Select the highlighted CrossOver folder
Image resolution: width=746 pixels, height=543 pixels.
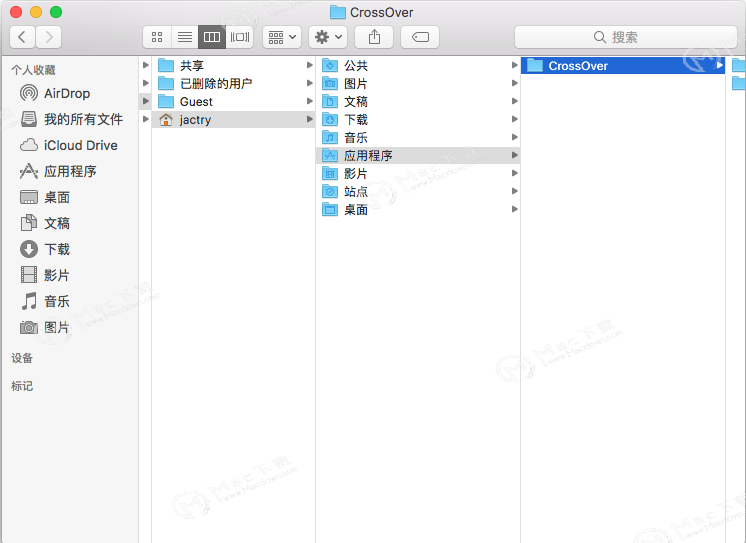click(623, 65)
